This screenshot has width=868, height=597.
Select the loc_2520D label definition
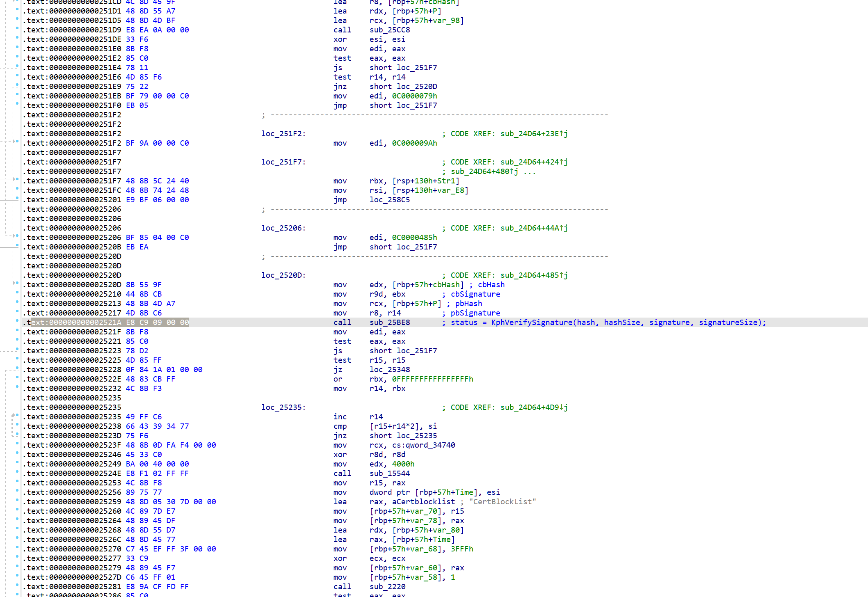[x=283, y=275]
